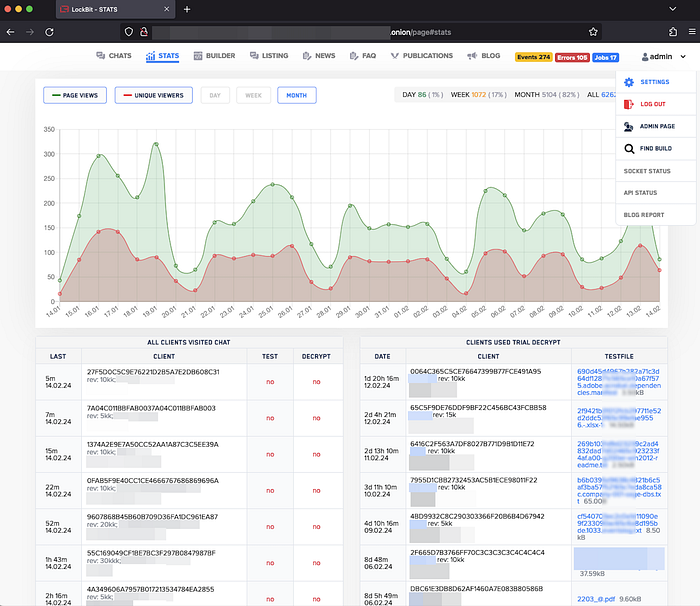Click the red Log Out icon

628,104
